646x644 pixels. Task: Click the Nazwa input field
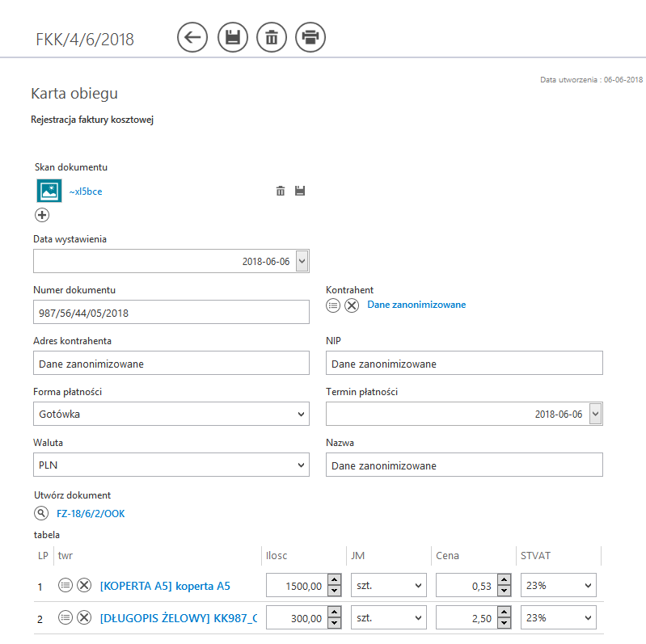[x=464, y=465]
